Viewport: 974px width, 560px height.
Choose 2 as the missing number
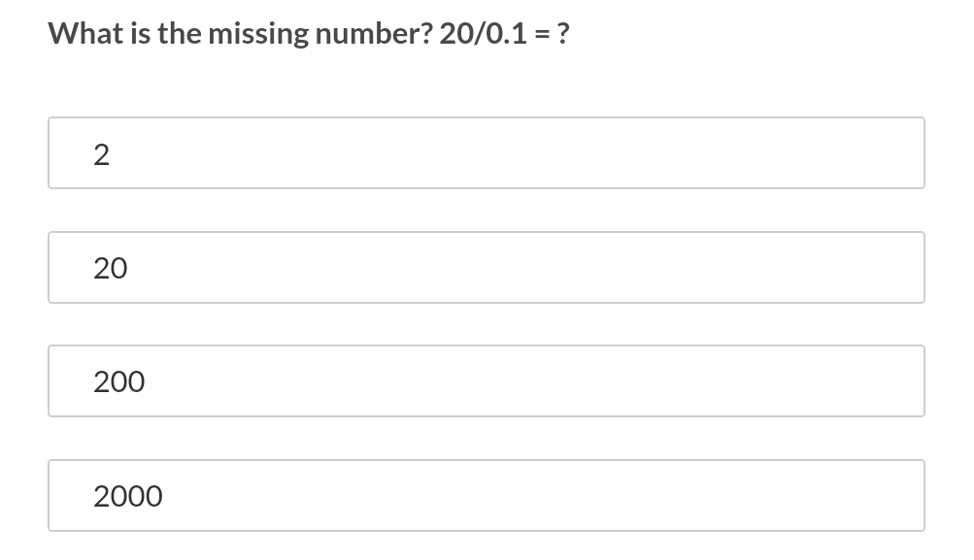click(486, 153)
